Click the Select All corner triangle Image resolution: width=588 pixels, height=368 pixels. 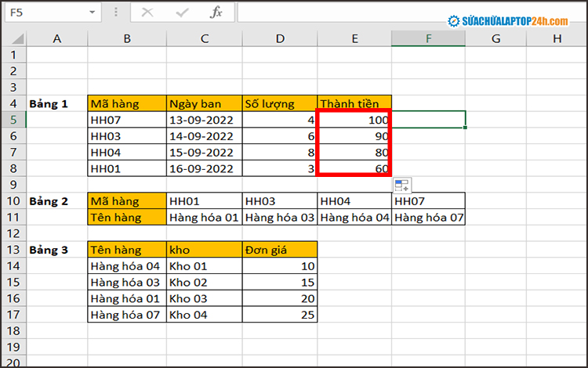click(17, 38)
